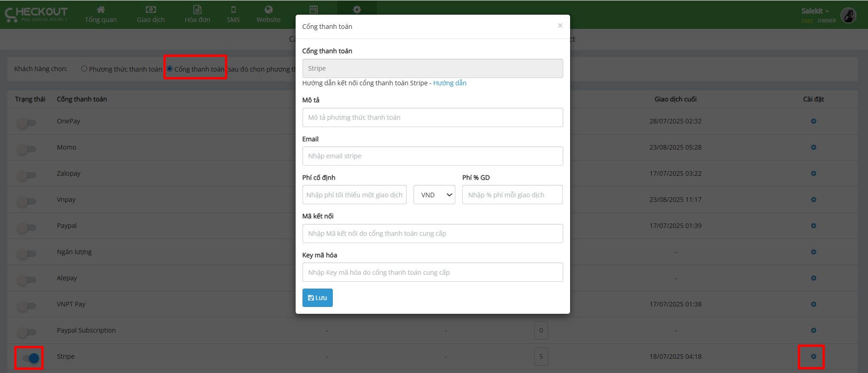Click the date 18/07/2025 04:18
Screen dimensions: 868x373
pyautogui.click(x=675, y=356)
